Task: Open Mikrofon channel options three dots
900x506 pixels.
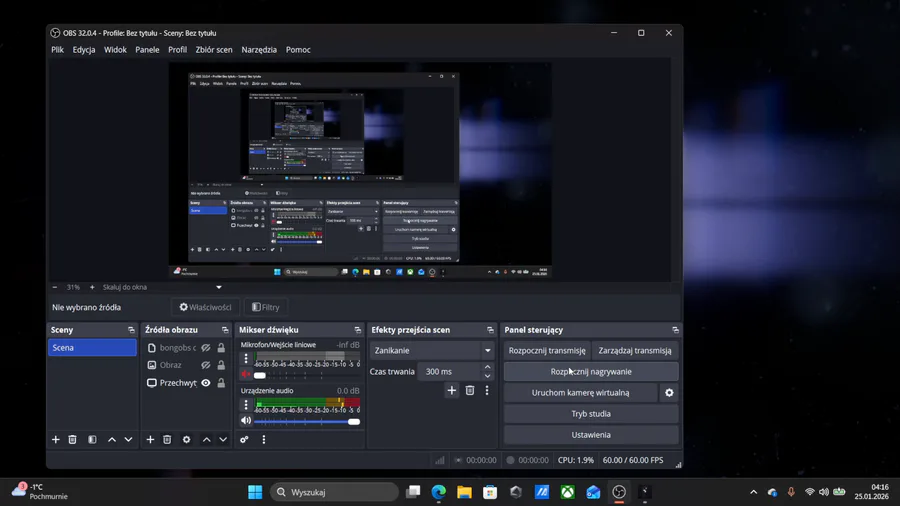Action: [x=246, y=359]
